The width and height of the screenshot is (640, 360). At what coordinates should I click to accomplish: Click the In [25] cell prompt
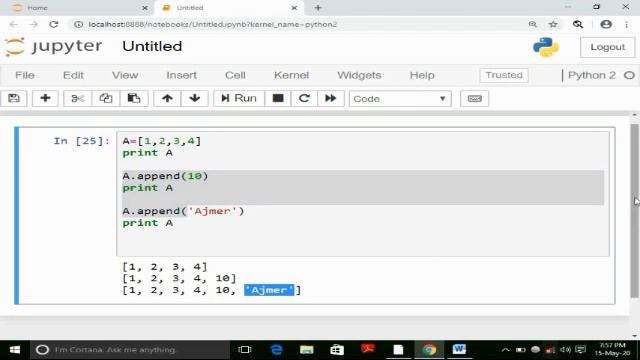[82, 141]
